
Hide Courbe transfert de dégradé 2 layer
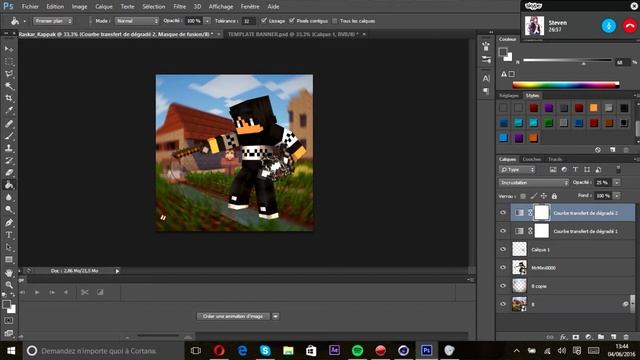(503, 213)
